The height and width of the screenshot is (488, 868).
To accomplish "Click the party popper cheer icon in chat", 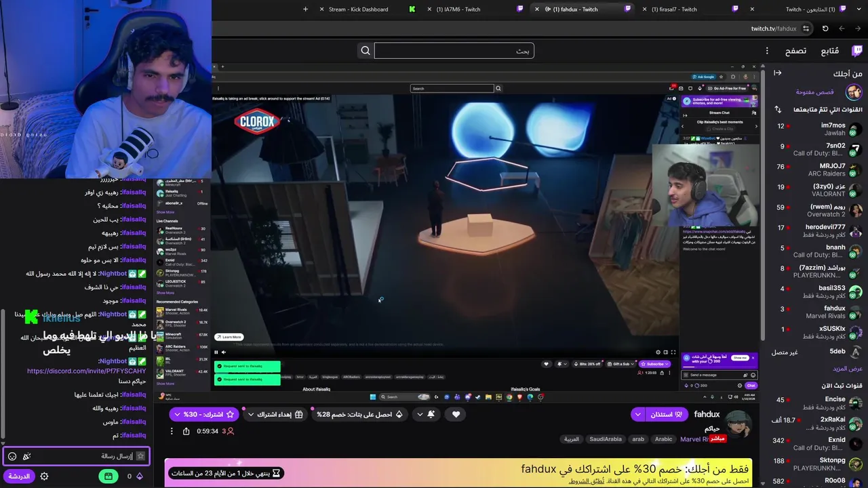I will 26,456.
